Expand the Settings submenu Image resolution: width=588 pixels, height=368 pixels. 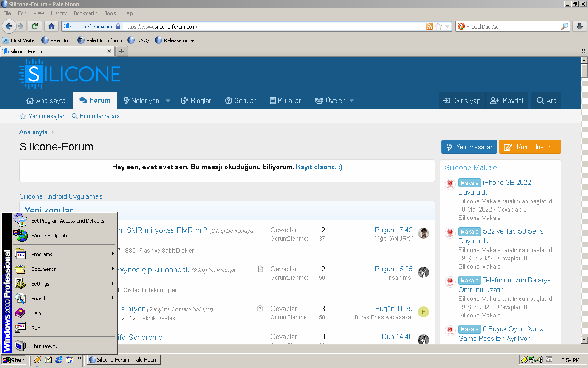[64, 284]
